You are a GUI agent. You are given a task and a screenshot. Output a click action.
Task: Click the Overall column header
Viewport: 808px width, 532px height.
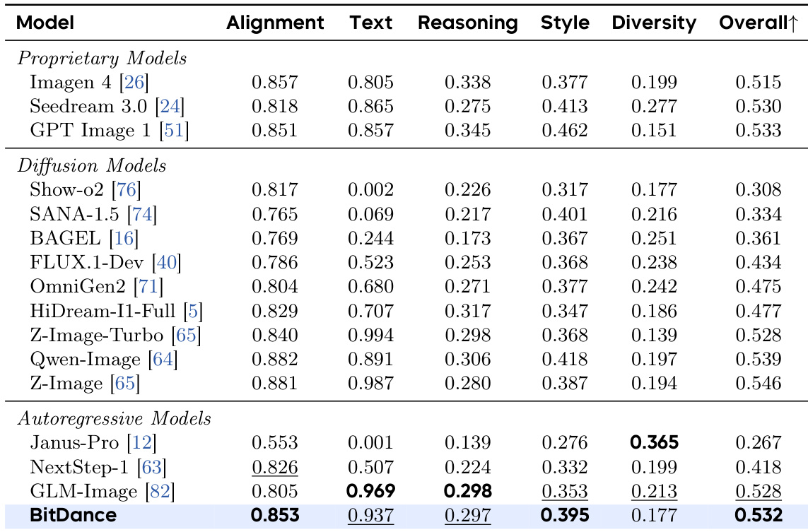758,23
